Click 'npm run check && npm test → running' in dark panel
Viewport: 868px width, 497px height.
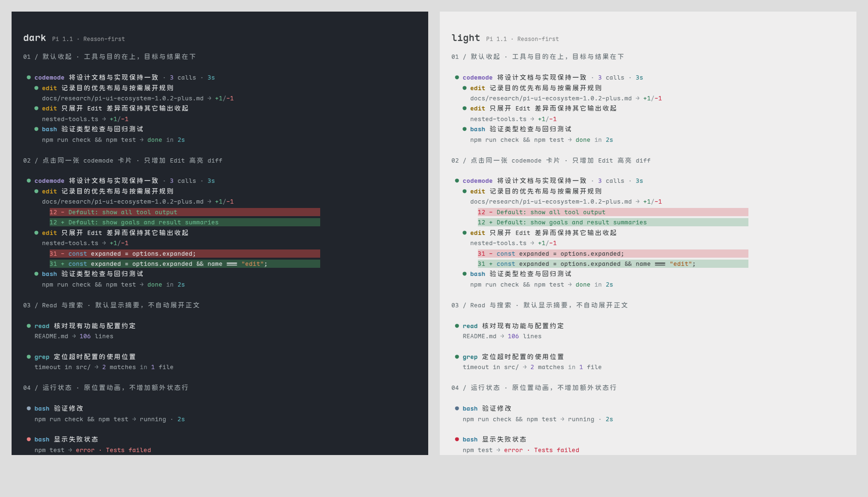click(x=100, y=419)
